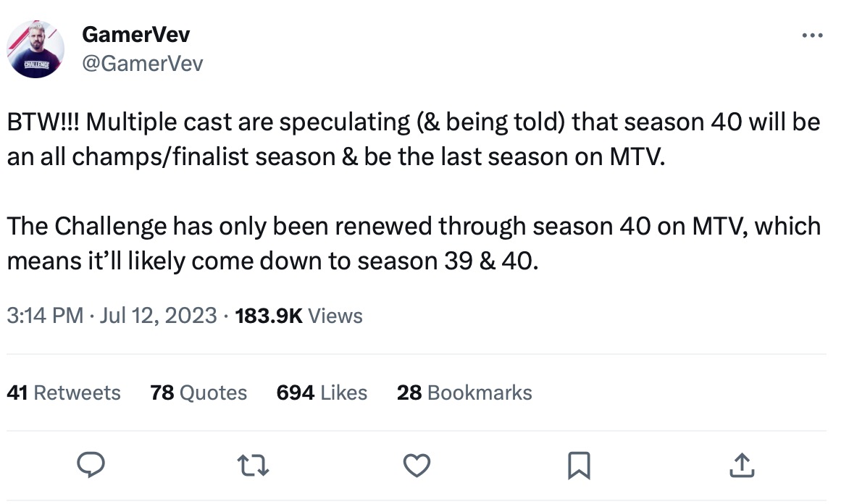Click the 3:14 PM timestamp

(x=44, y=316)
